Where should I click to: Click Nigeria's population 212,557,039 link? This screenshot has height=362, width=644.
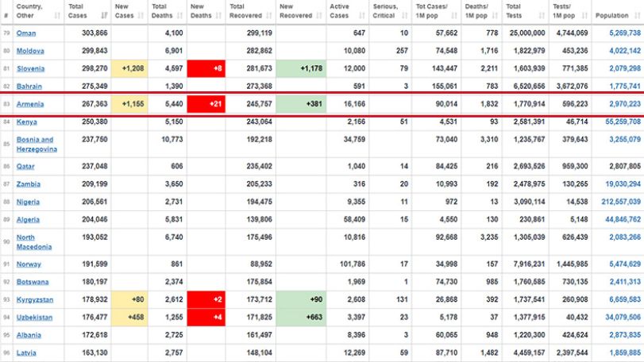coord(621,202)
